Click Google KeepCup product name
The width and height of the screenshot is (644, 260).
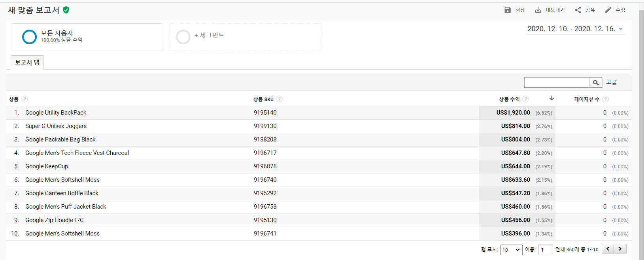click(47, 166)
